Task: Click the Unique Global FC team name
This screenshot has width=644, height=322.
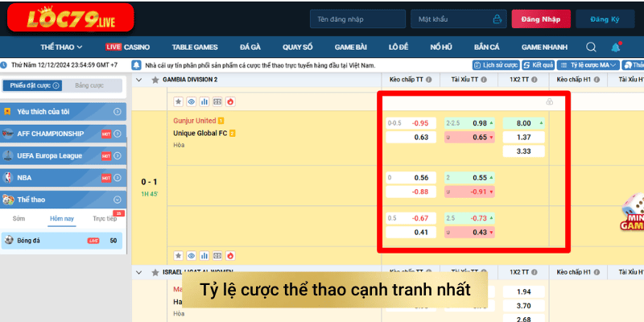Action: (x=200, y=134)
